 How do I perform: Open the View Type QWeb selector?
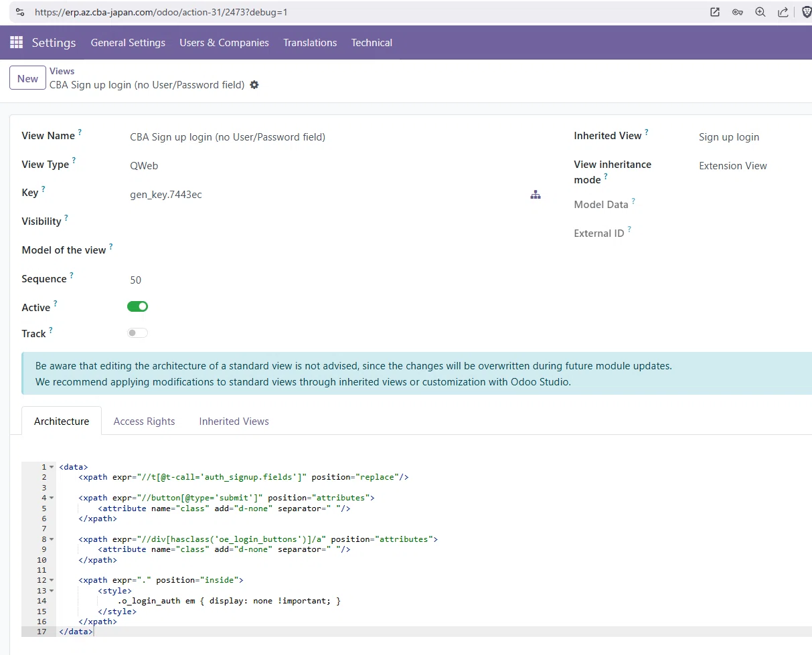(144, 166)
